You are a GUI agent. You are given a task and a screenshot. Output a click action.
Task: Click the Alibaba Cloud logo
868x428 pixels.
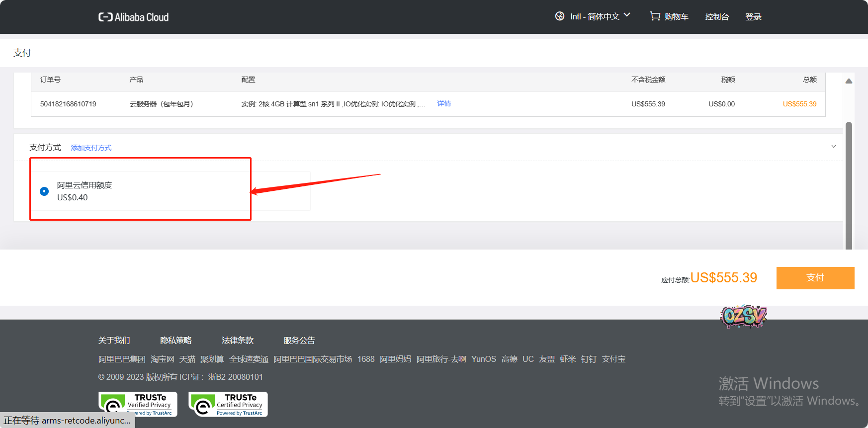[133, 17]
